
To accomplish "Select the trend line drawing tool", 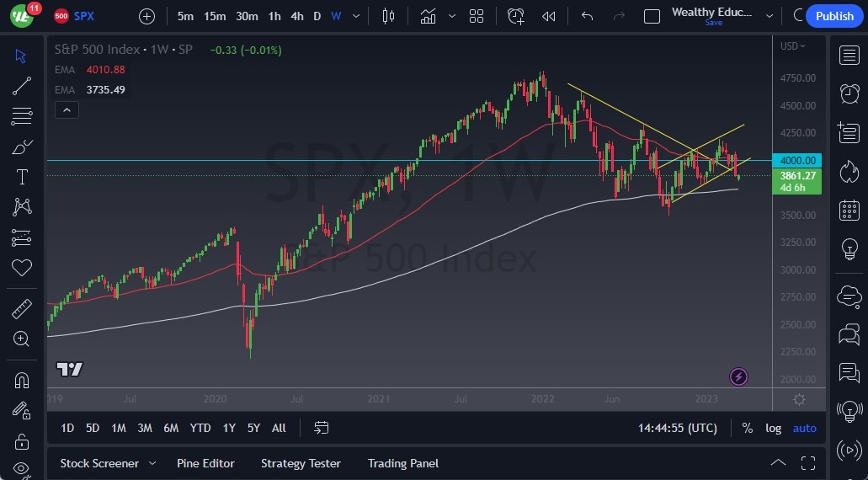I will point(21,85).
